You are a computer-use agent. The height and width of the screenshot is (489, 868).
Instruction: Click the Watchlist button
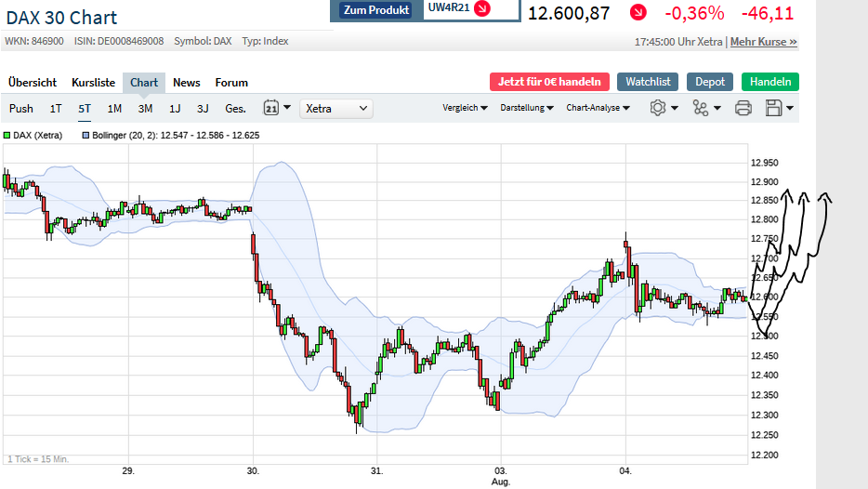(x=648, y=82)
